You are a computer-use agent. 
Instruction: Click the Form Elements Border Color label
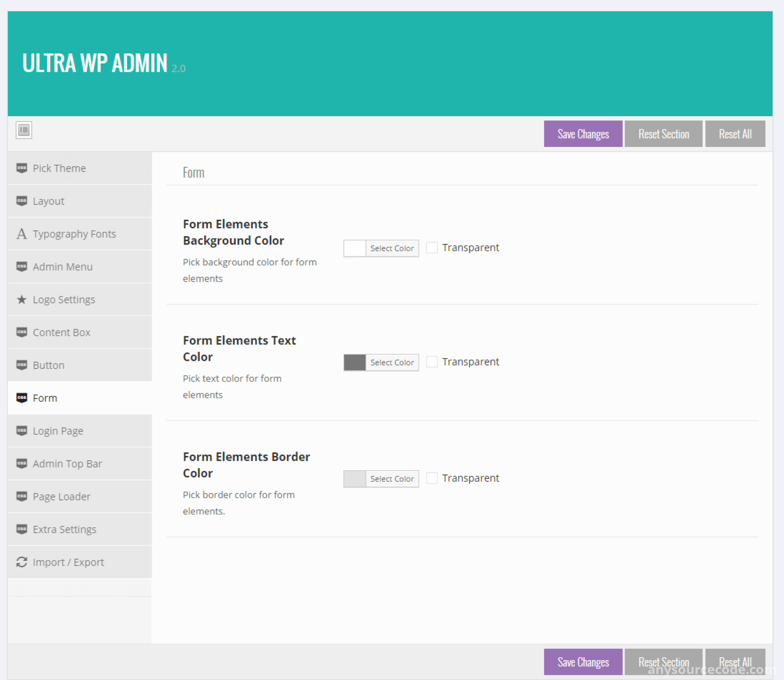click(x=246, y=465)
